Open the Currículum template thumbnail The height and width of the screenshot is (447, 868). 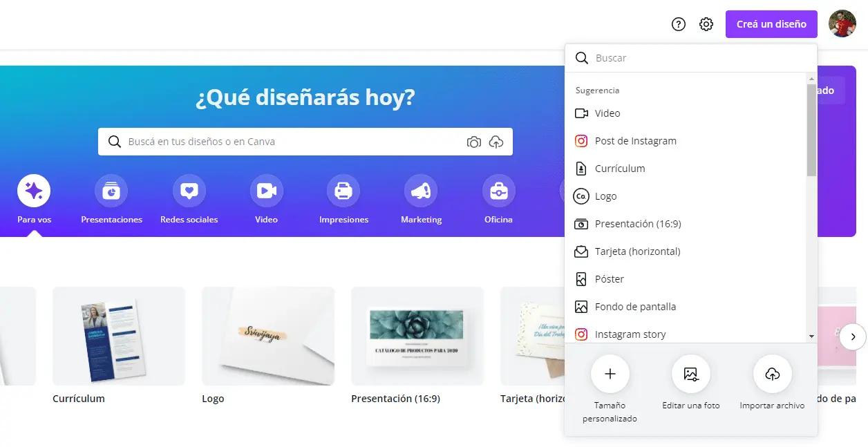[119, 336]
